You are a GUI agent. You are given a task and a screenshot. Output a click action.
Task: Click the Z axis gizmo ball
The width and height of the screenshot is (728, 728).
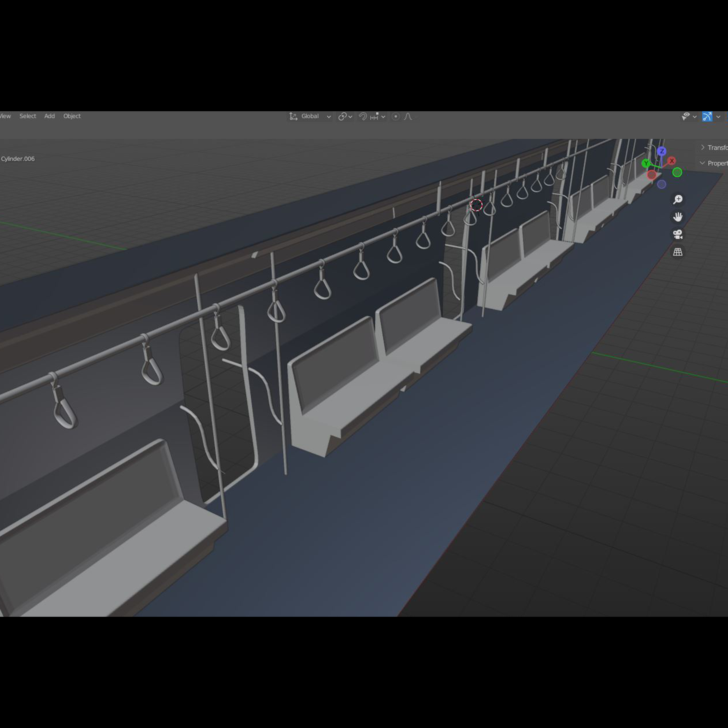(x=662, y=151)
